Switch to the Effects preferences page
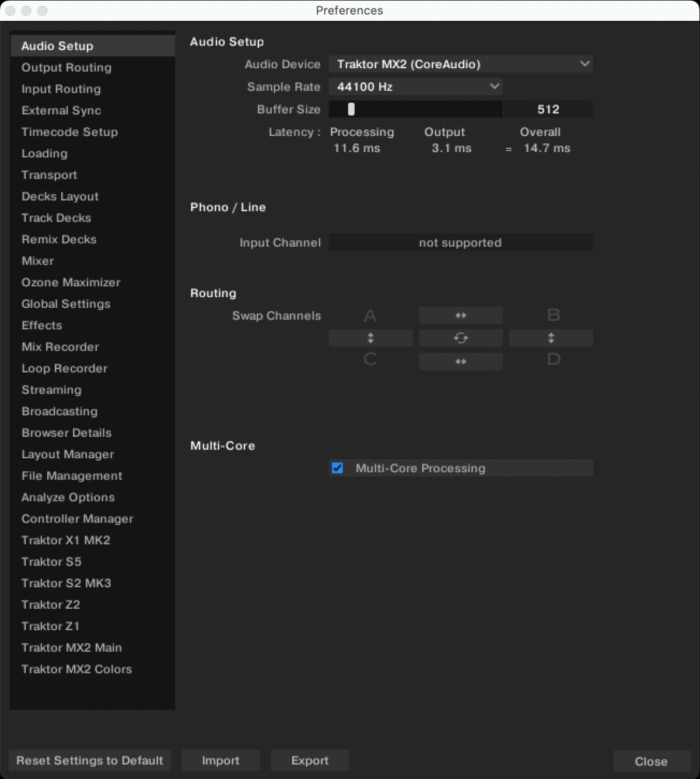 41,325
